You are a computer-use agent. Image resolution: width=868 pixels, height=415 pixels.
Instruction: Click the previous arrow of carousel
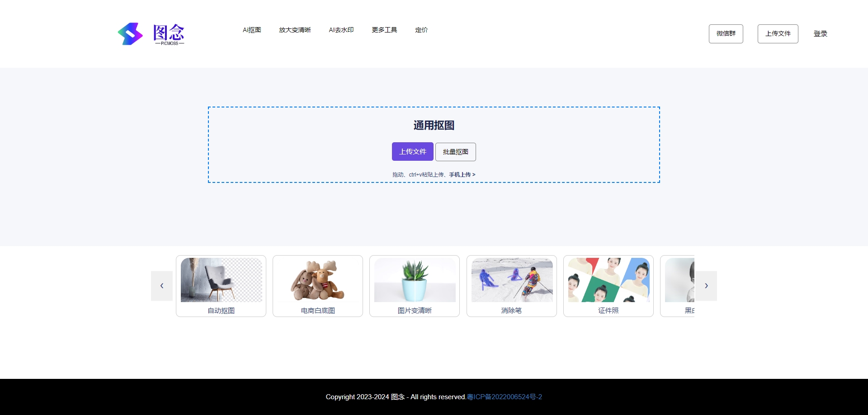162,286
